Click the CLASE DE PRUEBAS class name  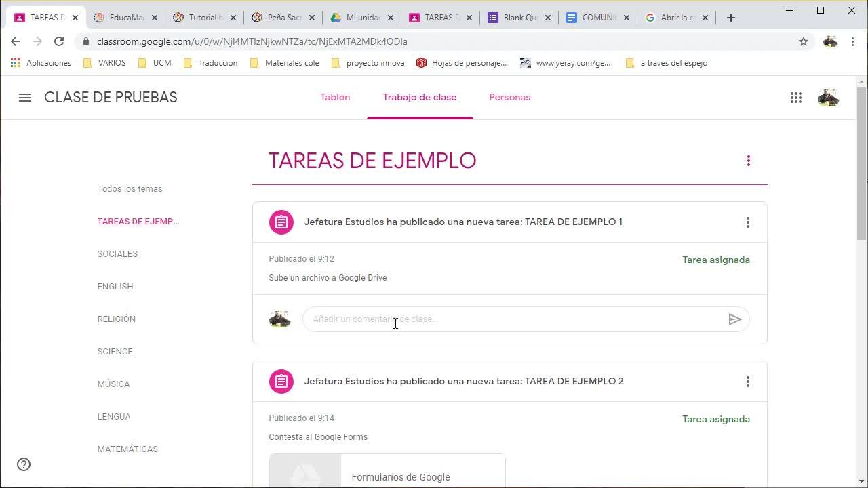tap(111, 98)
